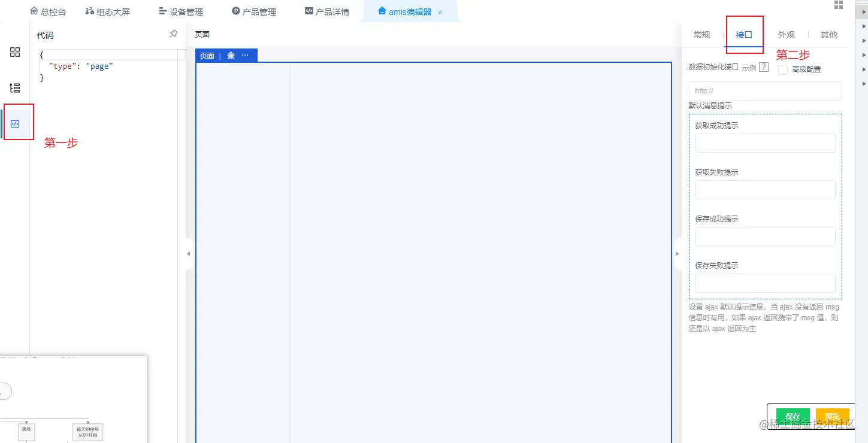Collapse the left panel with arrow handle
Viewport: 868px width, 443px height.
coord(188,254)
